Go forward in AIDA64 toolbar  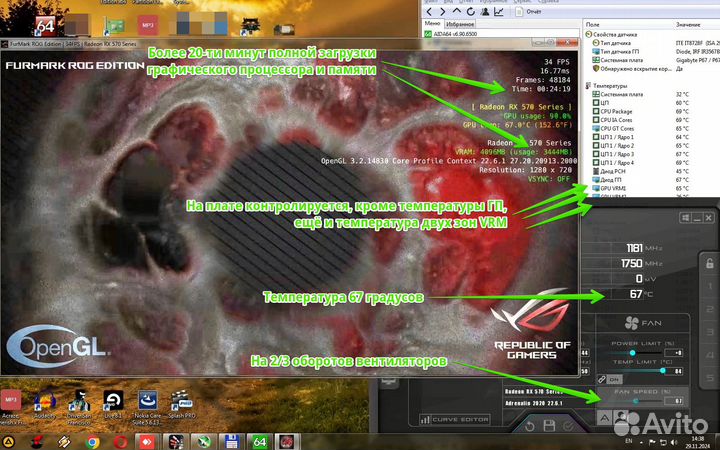pyautogui.click(x=443, y=11)
